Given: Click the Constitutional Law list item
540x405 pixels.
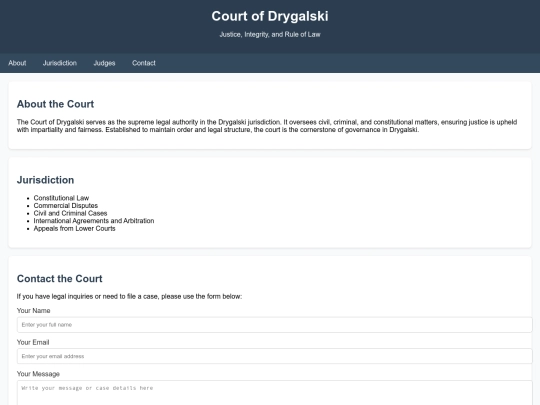Looking at the screenshot, I should coord(61,198).
